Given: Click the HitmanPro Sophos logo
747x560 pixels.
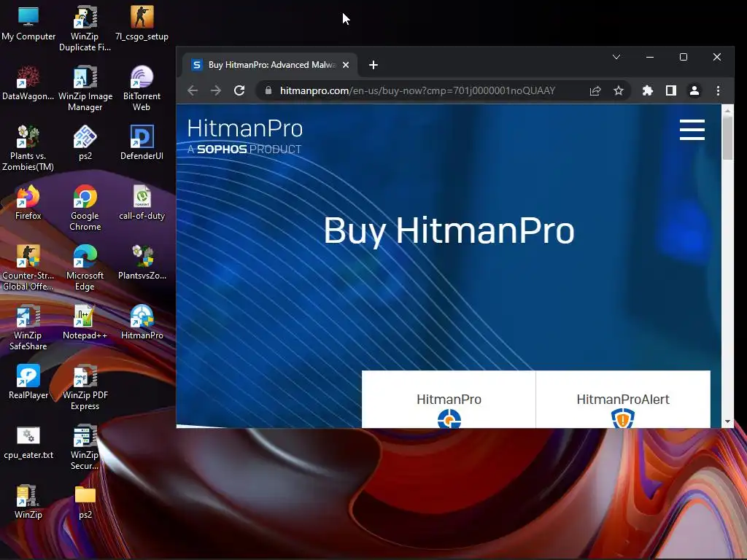Looking at the screenshot, I should [x=245, y=136].
